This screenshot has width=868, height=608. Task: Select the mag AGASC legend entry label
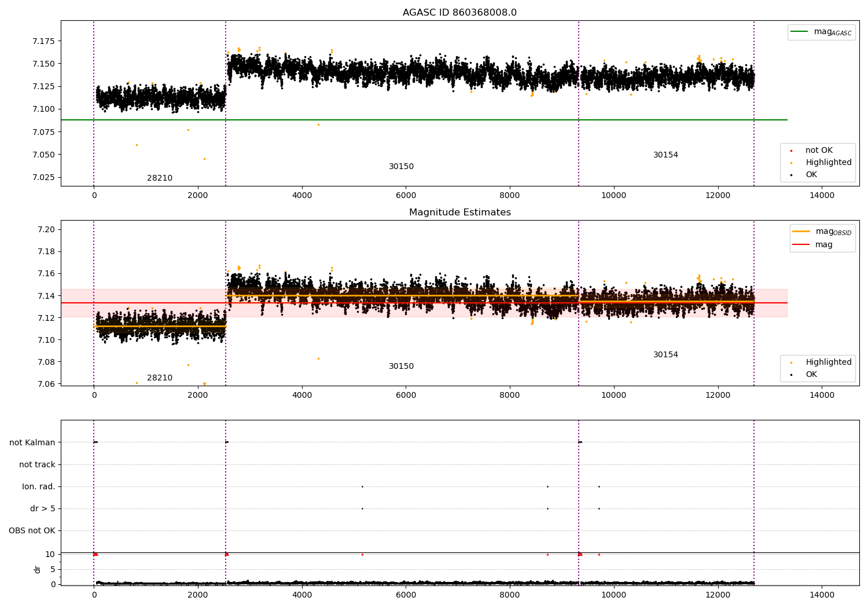pyautogui.click(x=833, y=32)
